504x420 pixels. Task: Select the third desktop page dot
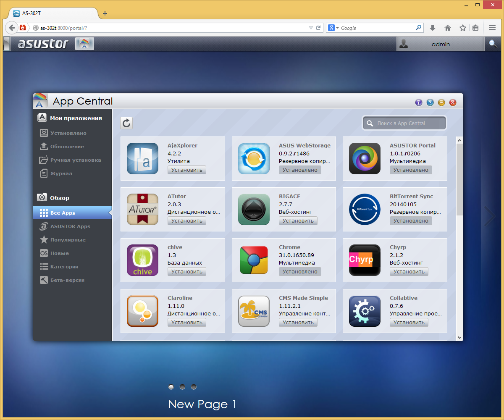tap(194, 386)
